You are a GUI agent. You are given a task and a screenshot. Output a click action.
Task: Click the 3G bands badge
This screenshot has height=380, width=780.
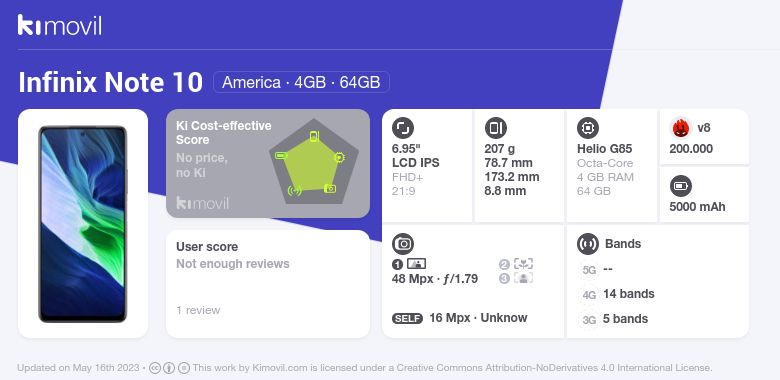[589, 320]
